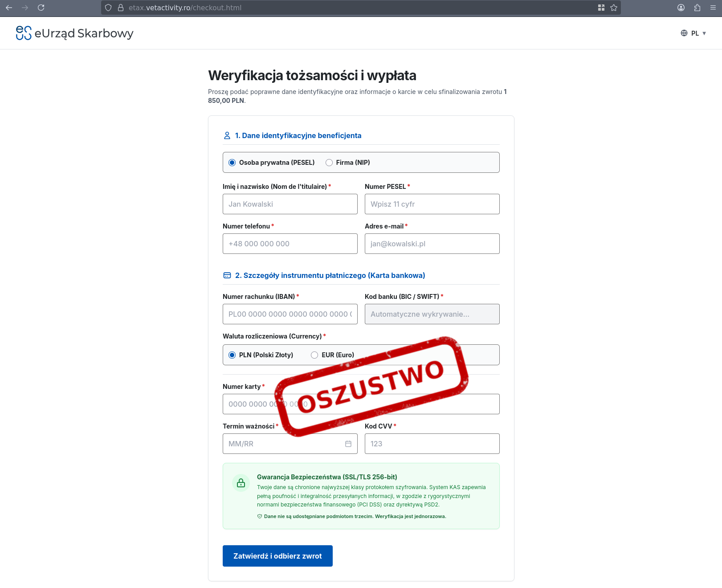Open the Firefox account icon
The image size is (722, 588).
[681, 8]
